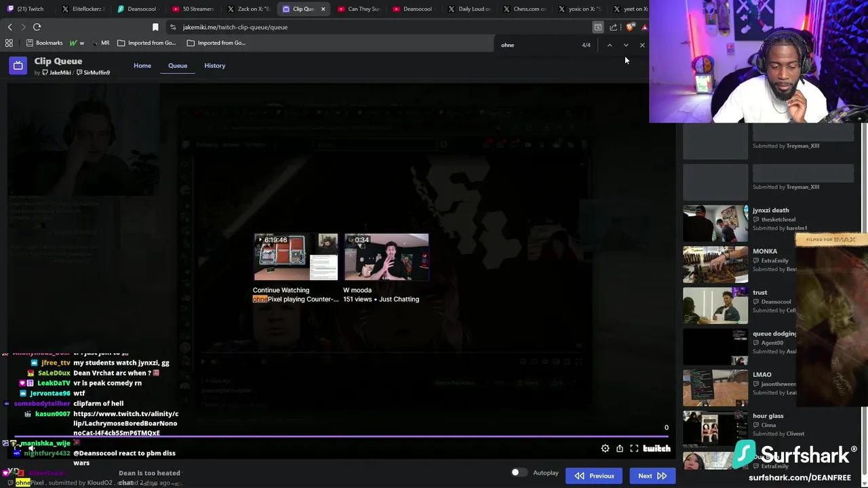The height and width of the screenshot is (488, 868).
Task: Open the Twitch logo link in player
Action: 656,449
